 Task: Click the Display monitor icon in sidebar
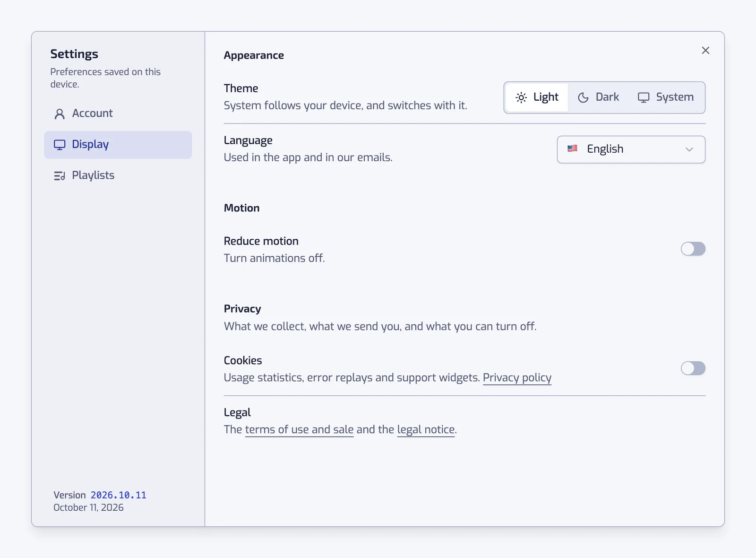click(60, 145)
